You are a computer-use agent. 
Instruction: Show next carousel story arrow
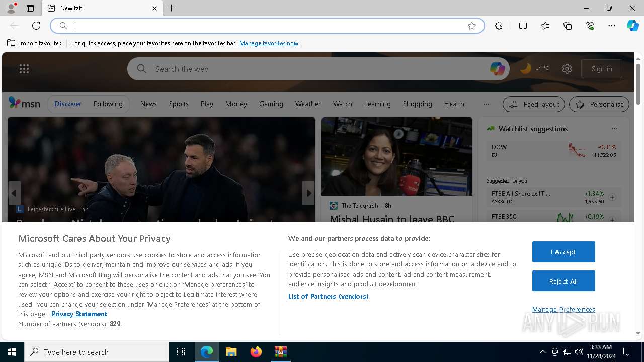pyautogui.click(x=308, y=193)
